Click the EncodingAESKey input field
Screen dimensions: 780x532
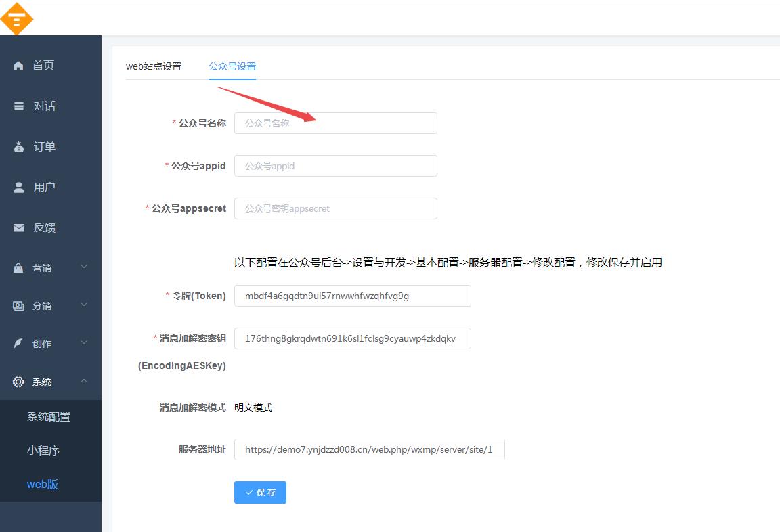(353, 338)
